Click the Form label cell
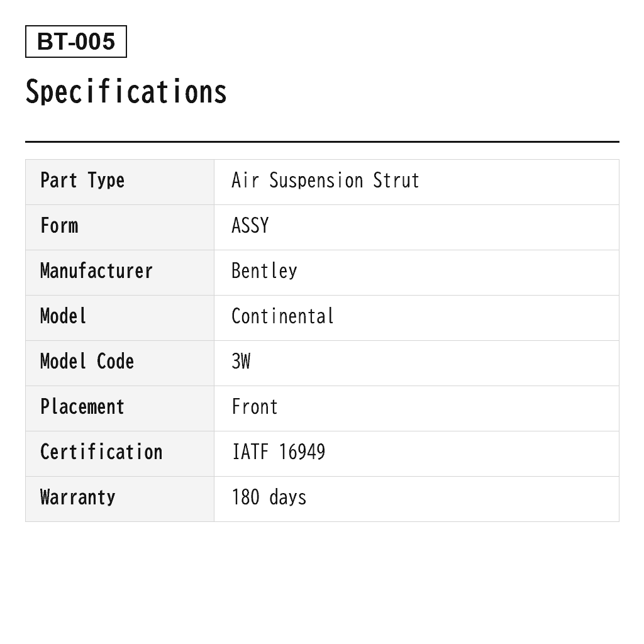Screen dimensions: 644x644 click(x=120, y=227)
